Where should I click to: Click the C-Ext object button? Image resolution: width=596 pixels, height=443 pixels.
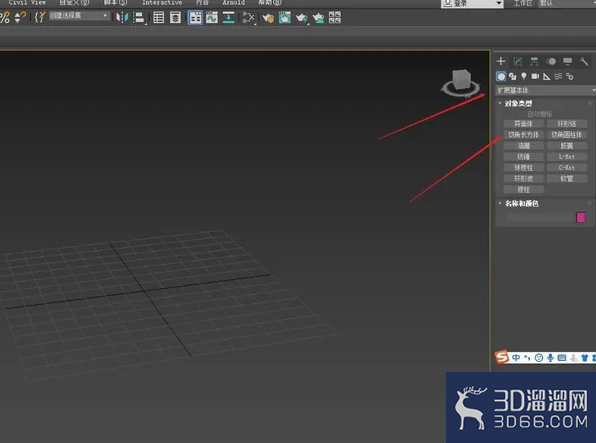click(x=567, y=168)
